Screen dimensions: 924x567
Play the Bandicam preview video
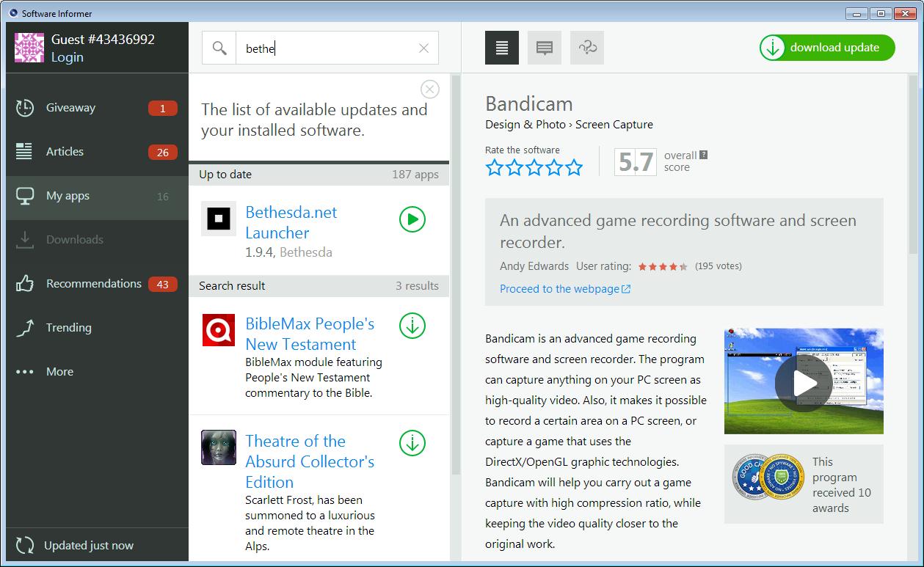tap(805, 382)
